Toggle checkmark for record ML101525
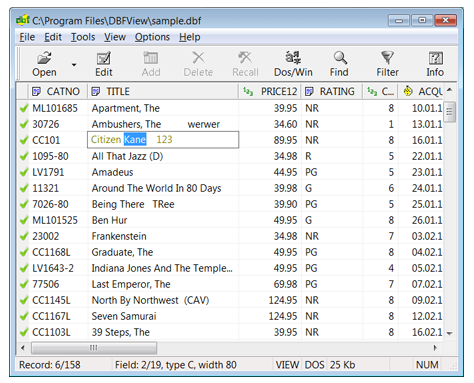Screen dimensions: 474x383 (x=24, y=220)
